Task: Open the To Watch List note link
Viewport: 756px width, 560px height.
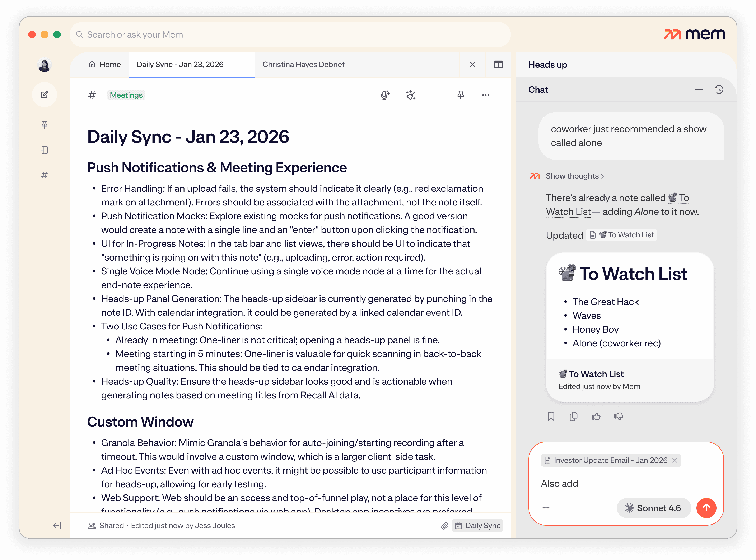Action: point(621,235)
